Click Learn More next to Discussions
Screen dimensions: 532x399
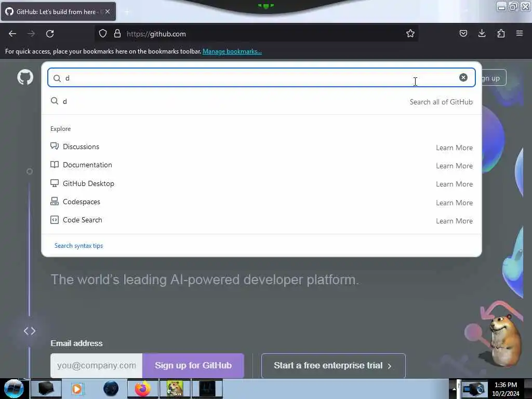point(454,148)
